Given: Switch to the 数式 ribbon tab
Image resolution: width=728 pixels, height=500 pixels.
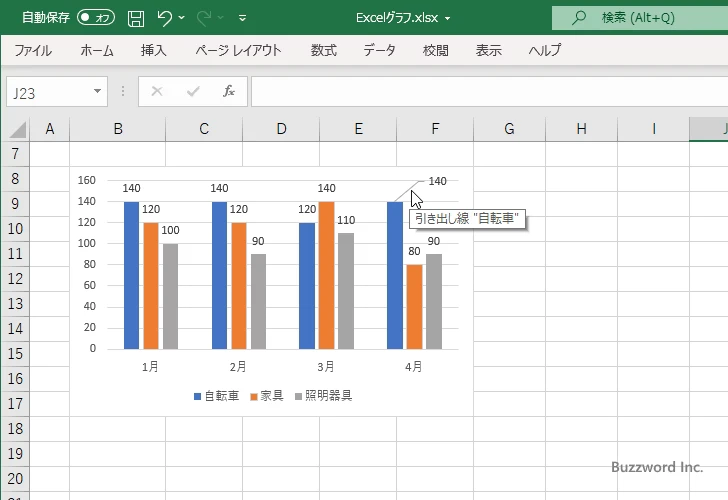Looking at the screenshot, I should (x=323, y=50).
